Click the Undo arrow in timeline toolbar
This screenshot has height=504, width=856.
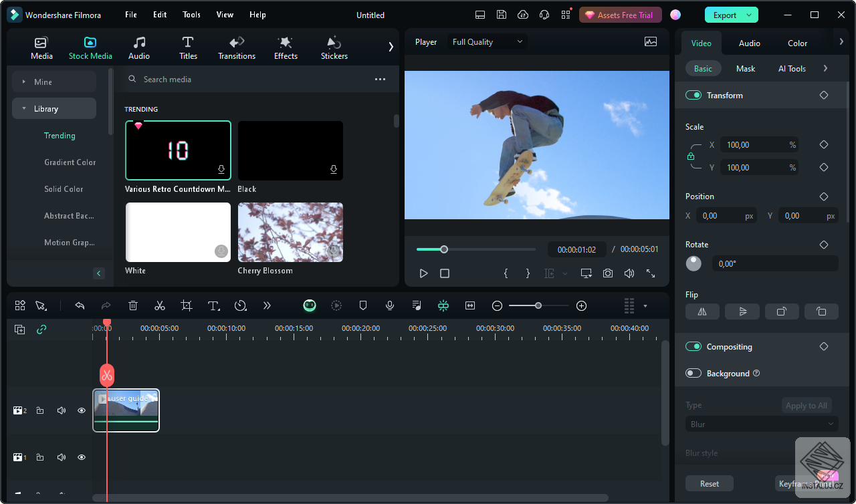click(x=80, y=305)
